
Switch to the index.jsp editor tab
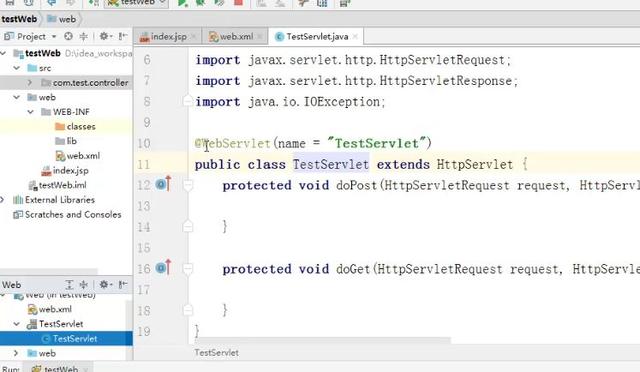pos(168,37)
